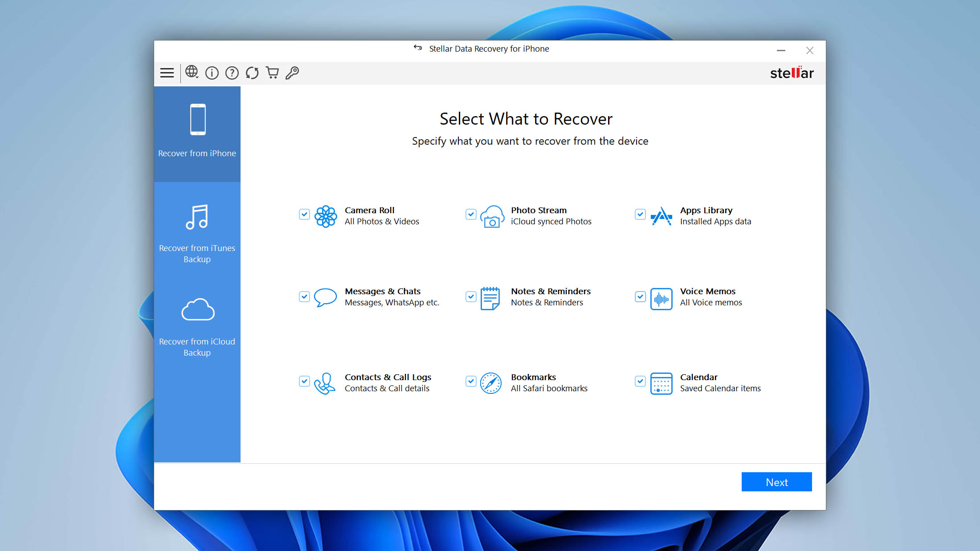The height and width of the screenshot is (551, 980).
Task: Click the Photo Stream cloud camera icon
Action: (x=492, y=216)
